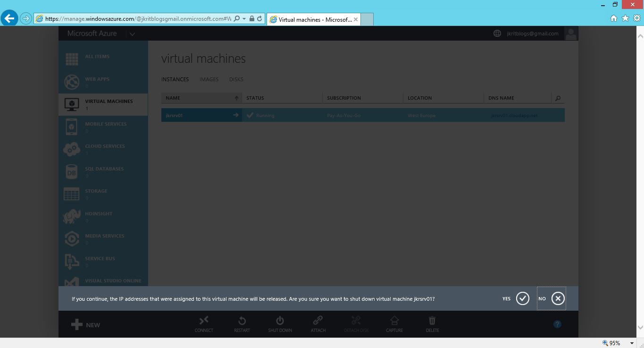Image resolution: width=644 pixels, height=348 pixels.
Task: Click Attach disk icon
Action: (318, 321)
